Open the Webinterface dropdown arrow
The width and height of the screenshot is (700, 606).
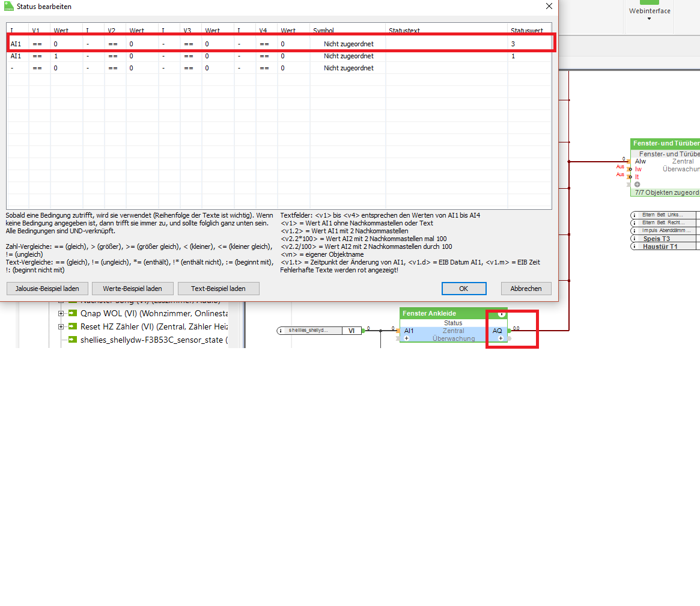click(649, 19)
